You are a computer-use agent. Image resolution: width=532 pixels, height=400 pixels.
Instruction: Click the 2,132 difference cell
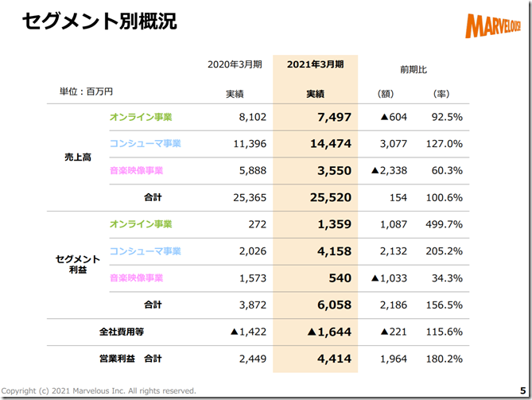coord(393,251)
